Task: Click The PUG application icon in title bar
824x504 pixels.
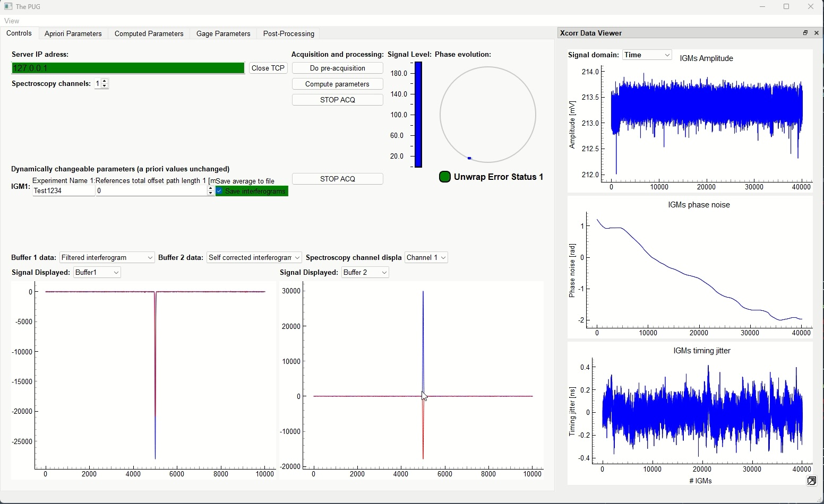Action: pos(8,7)
